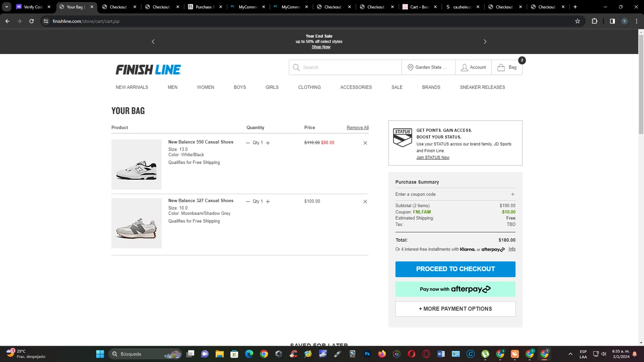Open MEN category menu

tap(173, 87)
